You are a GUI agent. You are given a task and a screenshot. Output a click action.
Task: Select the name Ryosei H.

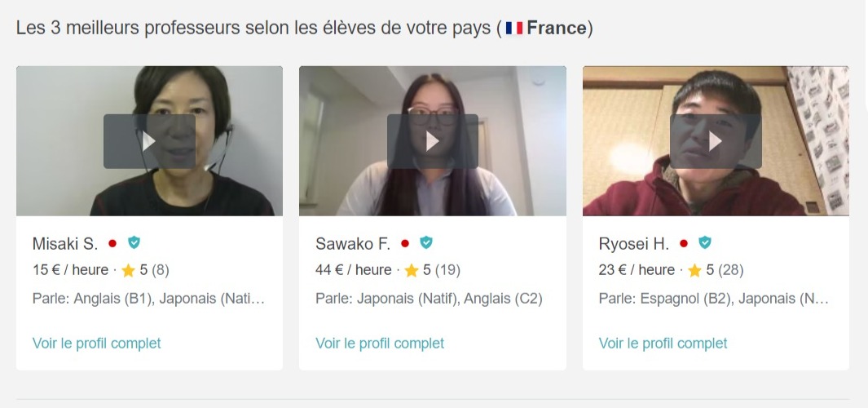pyautogui.click(x=634, y=243)
